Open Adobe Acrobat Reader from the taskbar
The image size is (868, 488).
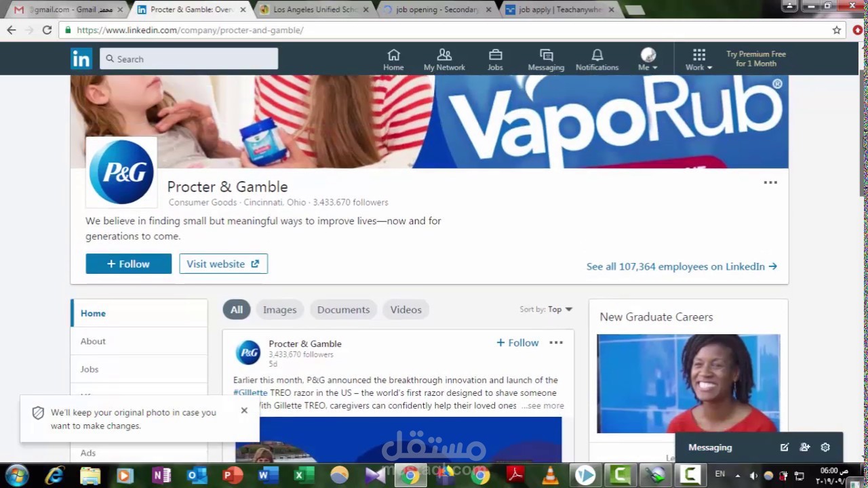click(515, 475)
